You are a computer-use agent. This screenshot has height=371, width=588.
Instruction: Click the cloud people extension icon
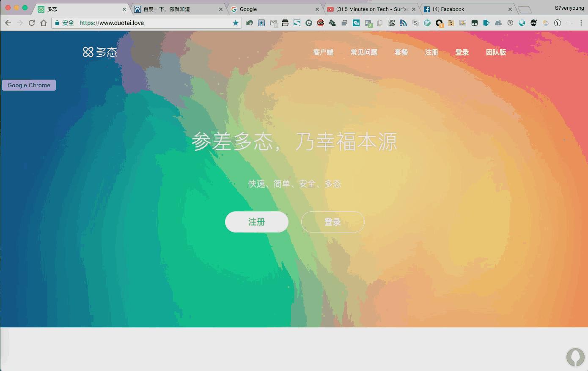[x=498, y=23]
